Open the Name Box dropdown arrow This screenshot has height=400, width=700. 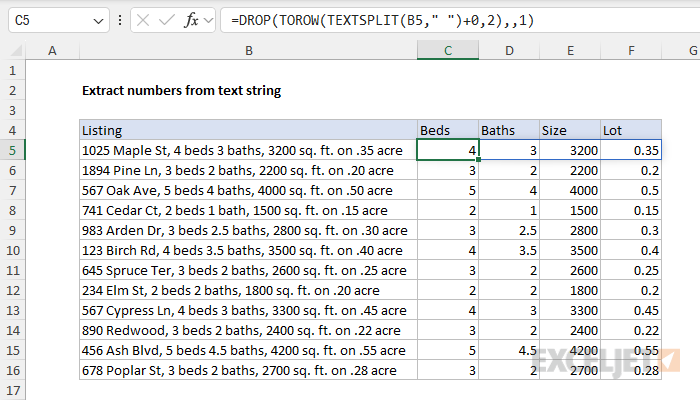click(98, 21)
